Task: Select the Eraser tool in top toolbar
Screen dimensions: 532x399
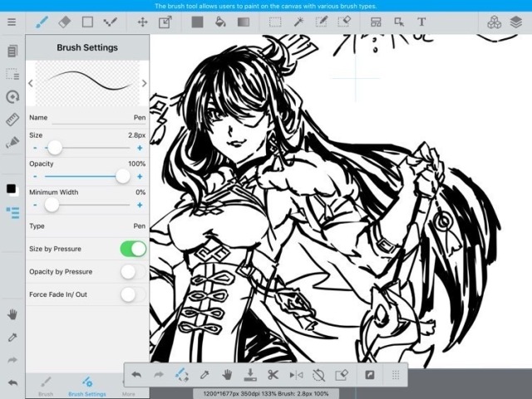Action: pos(65,22)
